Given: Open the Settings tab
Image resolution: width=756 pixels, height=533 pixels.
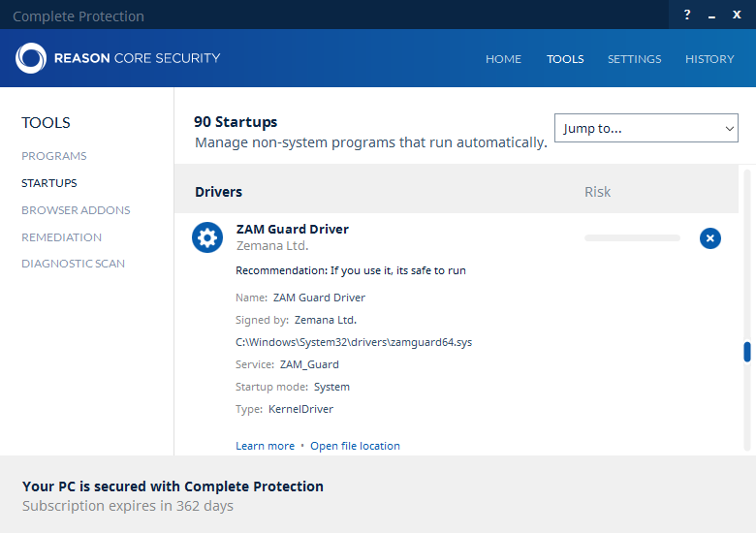Looking at the screenshot, I should click(634, 59).
